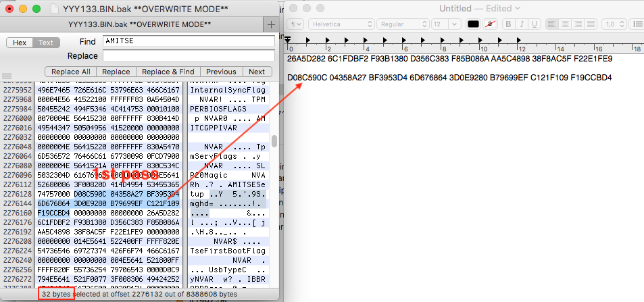Viewport: 644px width, 302px height.
Task: Align text left in TextEdit
Action: pos(551,24)
